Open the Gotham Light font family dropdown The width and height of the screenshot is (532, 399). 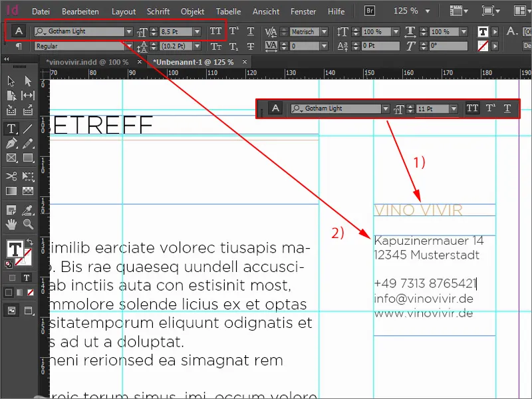point(129,31)
